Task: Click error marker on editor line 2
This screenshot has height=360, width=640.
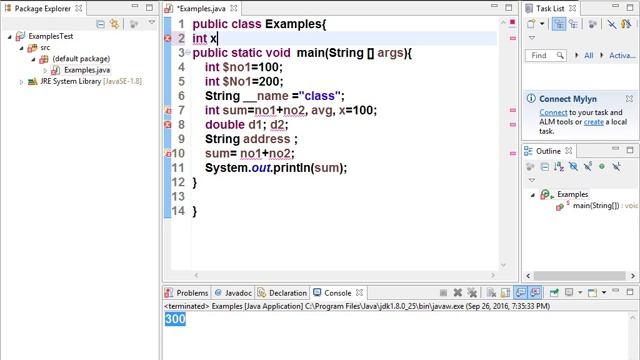Action: pyautogui.click(x=167, y=38)
